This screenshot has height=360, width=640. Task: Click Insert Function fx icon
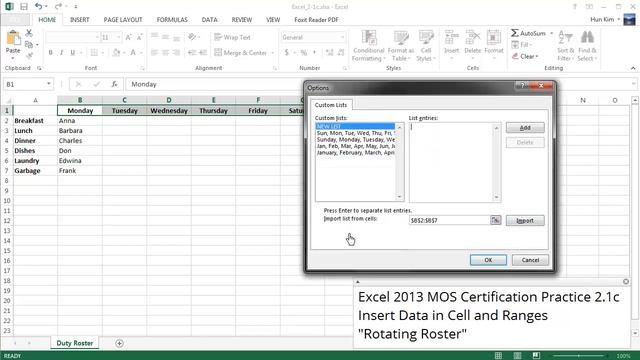pos(114,84)
